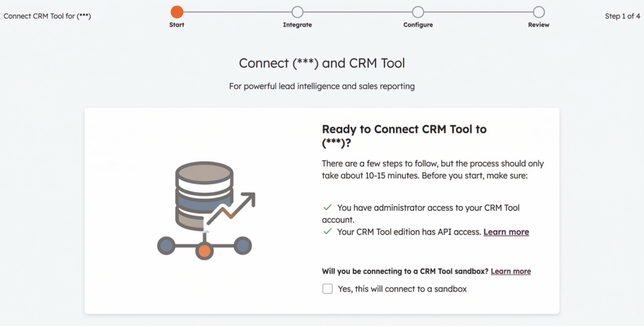Select the Configure step label
This screenshot has height=326, width=644.
coord(418,24)
